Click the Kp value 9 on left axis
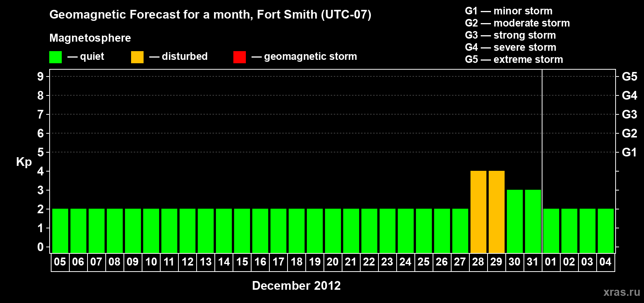This screenshot has width=644, height=303. [41, 77]
